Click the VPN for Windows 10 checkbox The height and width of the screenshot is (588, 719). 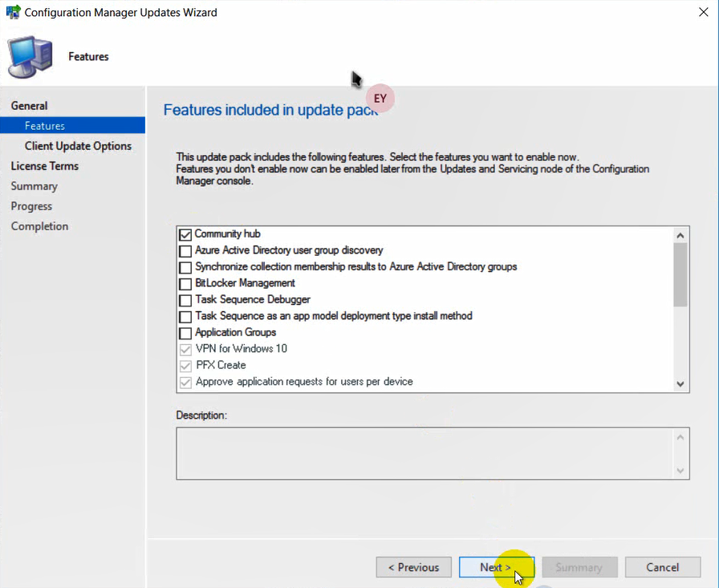point(185,350)
